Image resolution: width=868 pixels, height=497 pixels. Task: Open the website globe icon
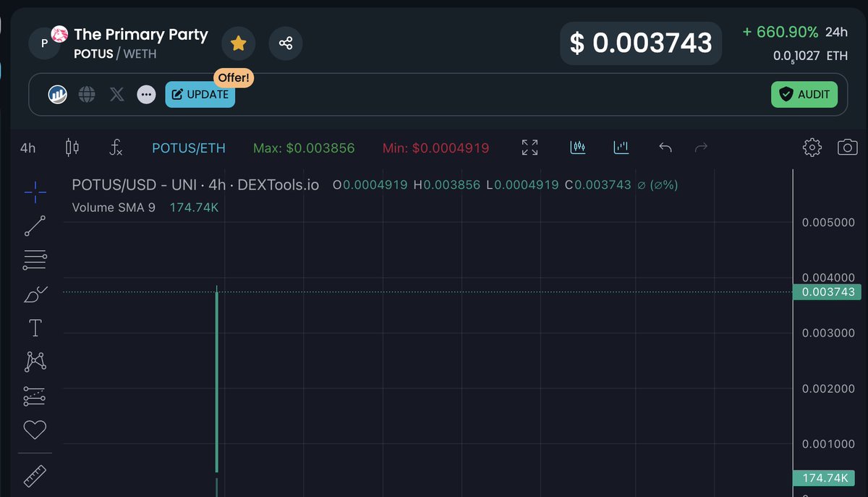tap(87, 94)
